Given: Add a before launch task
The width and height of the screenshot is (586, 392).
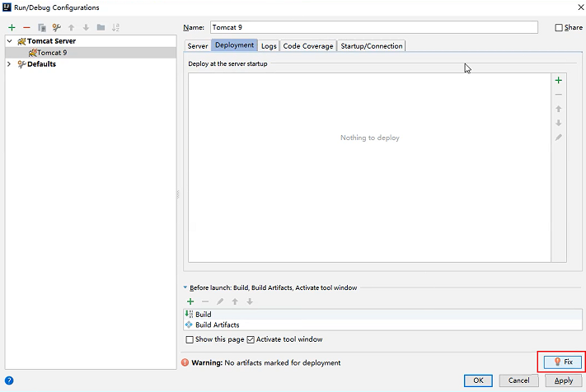Looking at the screenshot, I should tap(190, 301).
